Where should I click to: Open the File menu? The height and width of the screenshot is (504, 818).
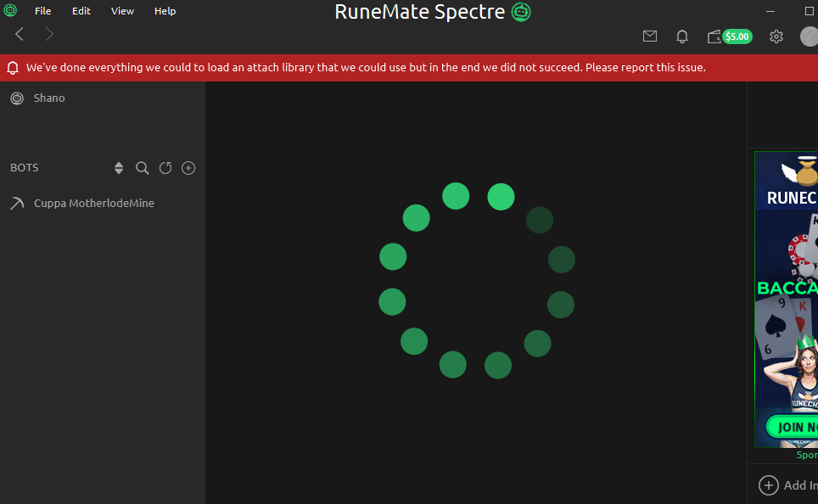click(x=42, y=11)
